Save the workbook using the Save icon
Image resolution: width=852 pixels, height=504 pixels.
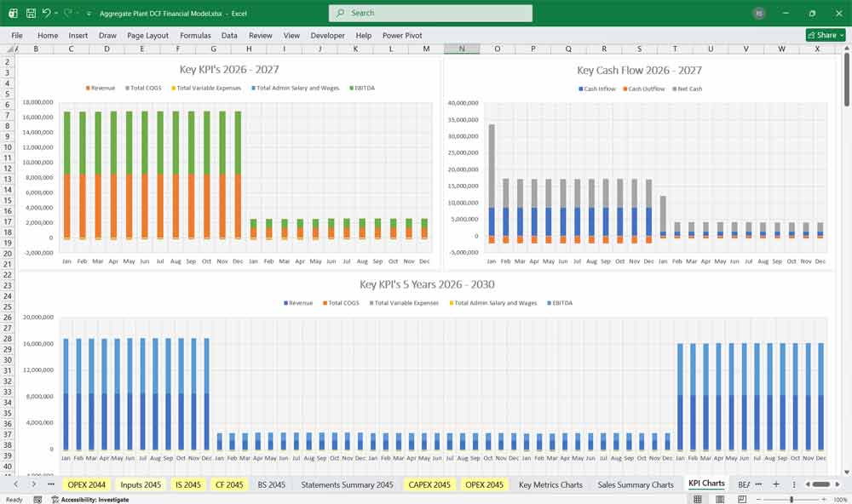pyautogui.click(x=31, y=13)
